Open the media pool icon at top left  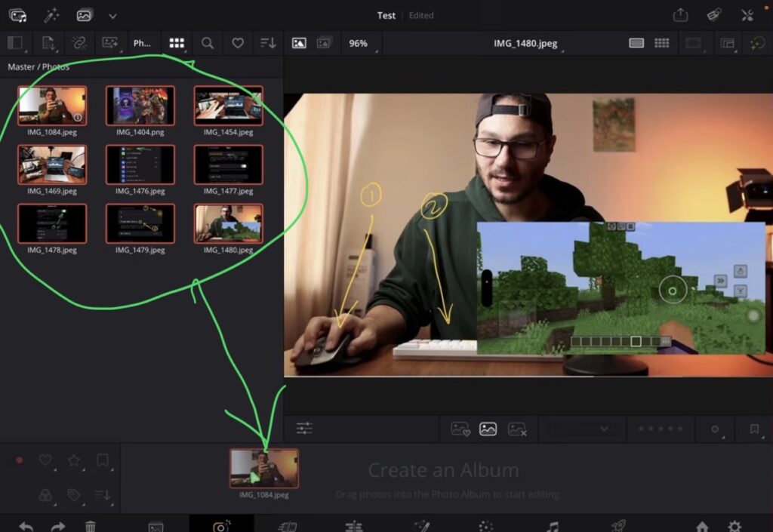click(18, 15)
